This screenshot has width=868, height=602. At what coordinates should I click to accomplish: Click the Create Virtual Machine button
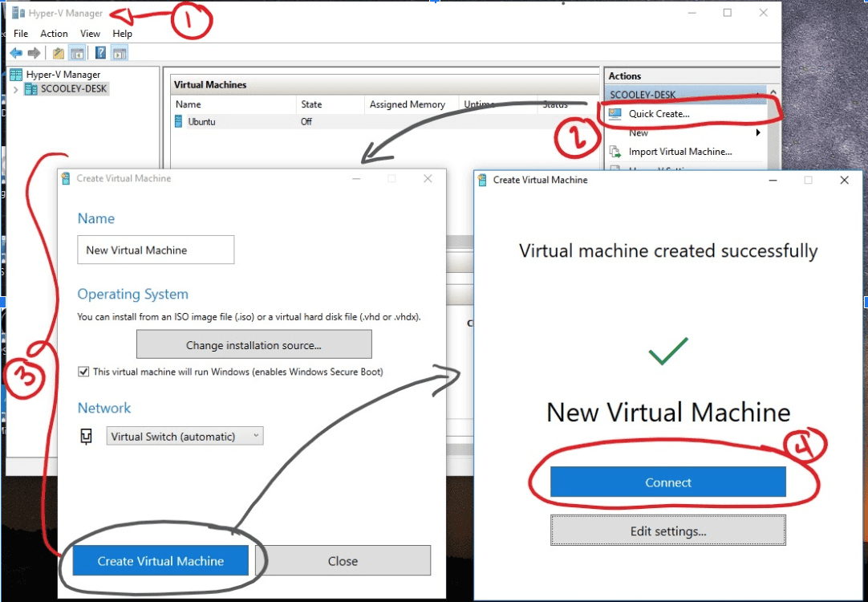[160, 560]
